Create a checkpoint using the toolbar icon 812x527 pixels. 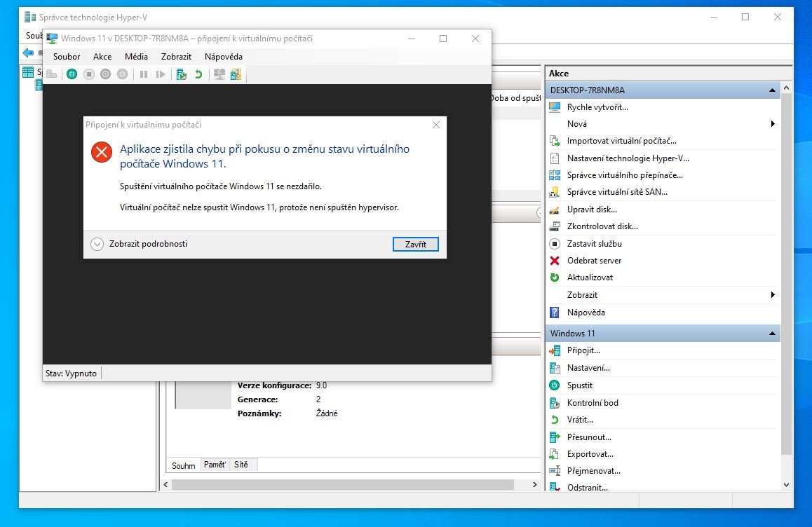[x=181, y=74]
